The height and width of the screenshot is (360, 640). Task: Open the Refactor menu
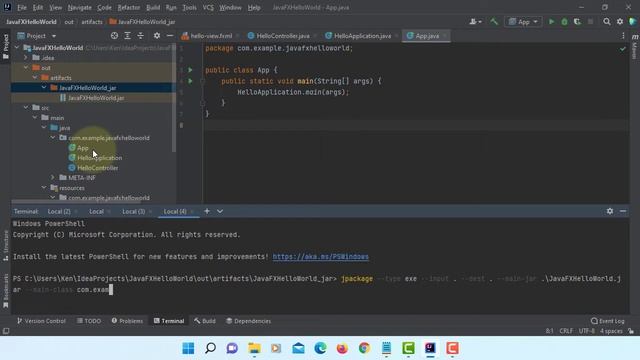(129, 7)
